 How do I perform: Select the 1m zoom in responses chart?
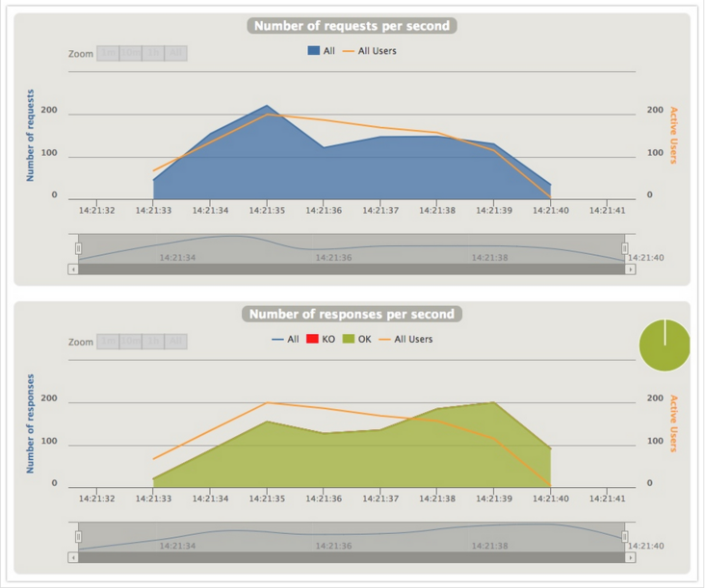coord(108,342)
